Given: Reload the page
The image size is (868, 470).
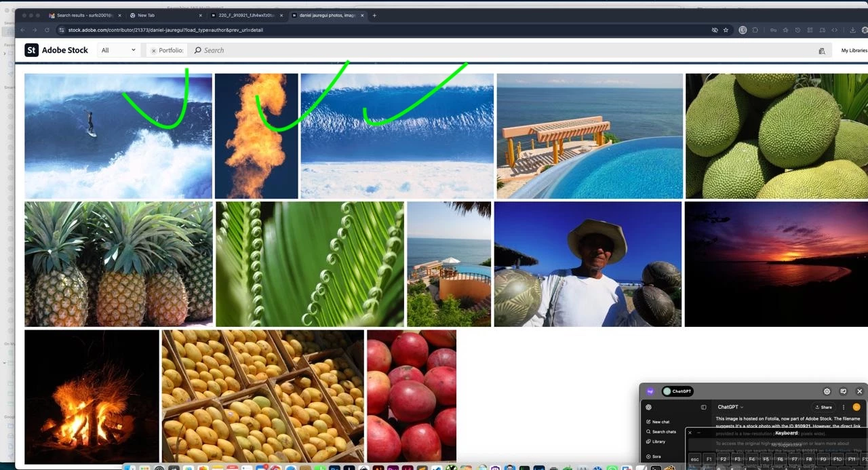Looking at the screenshot, I should tap(47, 30).
